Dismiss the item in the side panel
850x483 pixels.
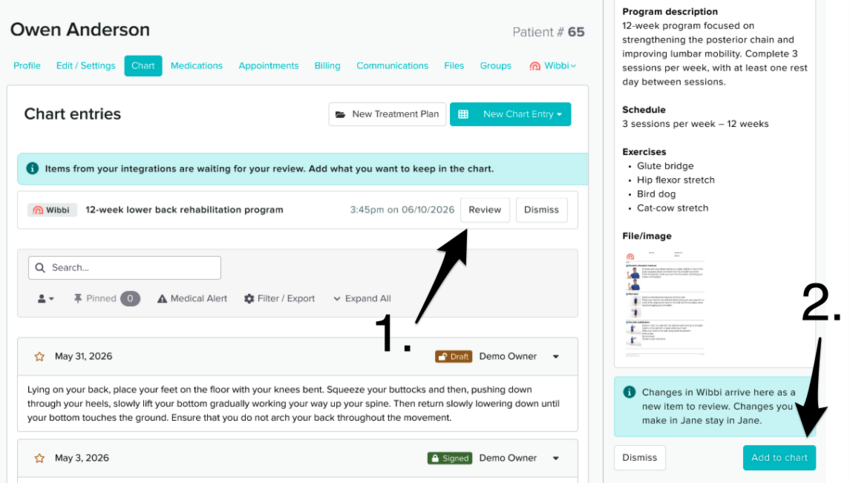click(640, 458)
